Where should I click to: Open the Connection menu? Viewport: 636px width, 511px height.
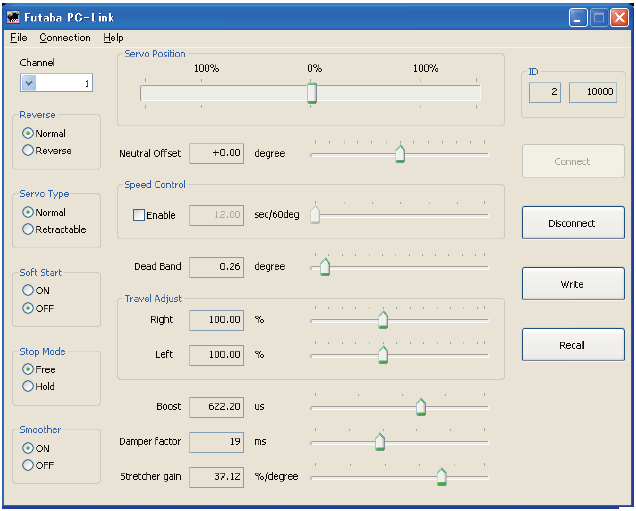(65, 38)
